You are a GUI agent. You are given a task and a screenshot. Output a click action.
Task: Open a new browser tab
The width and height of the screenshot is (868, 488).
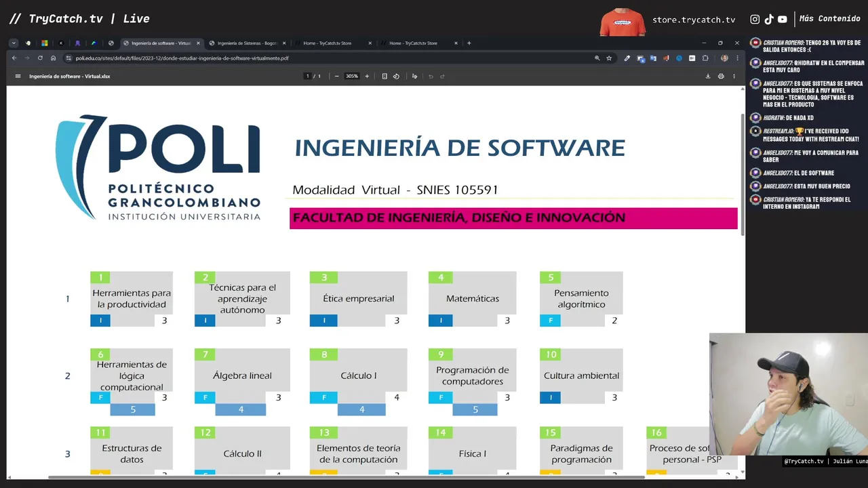469,43
